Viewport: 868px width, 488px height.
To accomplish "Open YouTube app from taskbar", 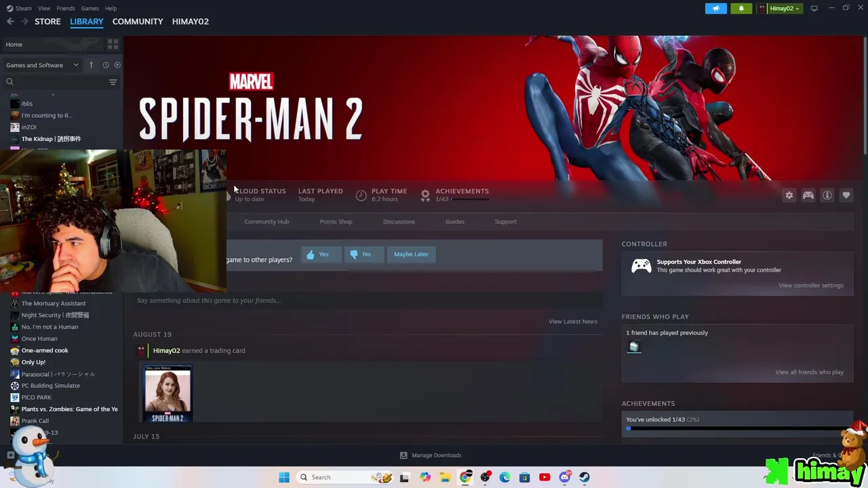I will point(545,477).
